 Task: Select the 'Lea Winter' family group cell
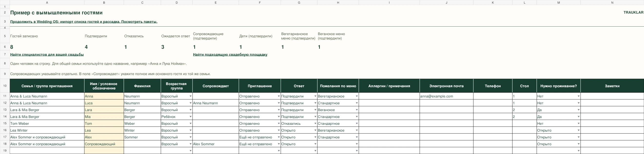coord(47,131)
